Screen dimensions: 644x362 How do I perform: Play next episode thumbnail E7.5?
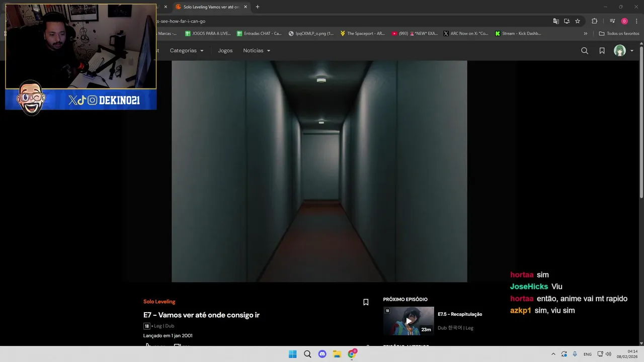click(409, 321)
